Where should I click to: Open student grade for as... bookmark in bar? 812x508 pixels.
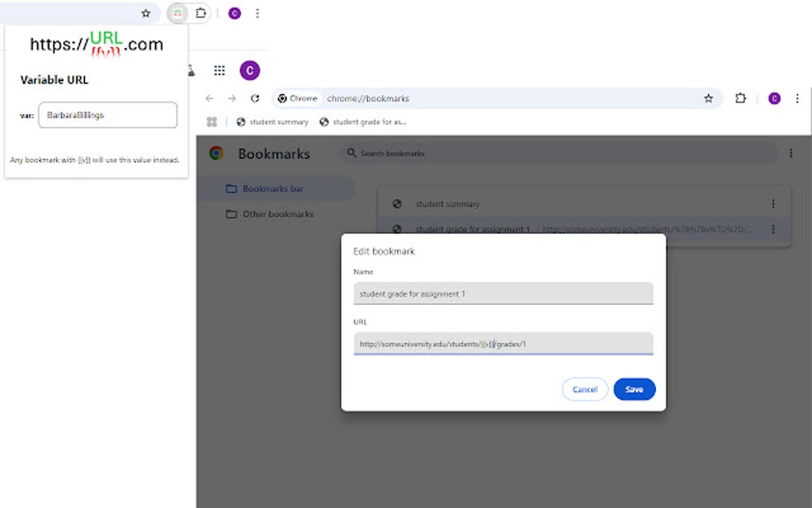coord(363,122)
